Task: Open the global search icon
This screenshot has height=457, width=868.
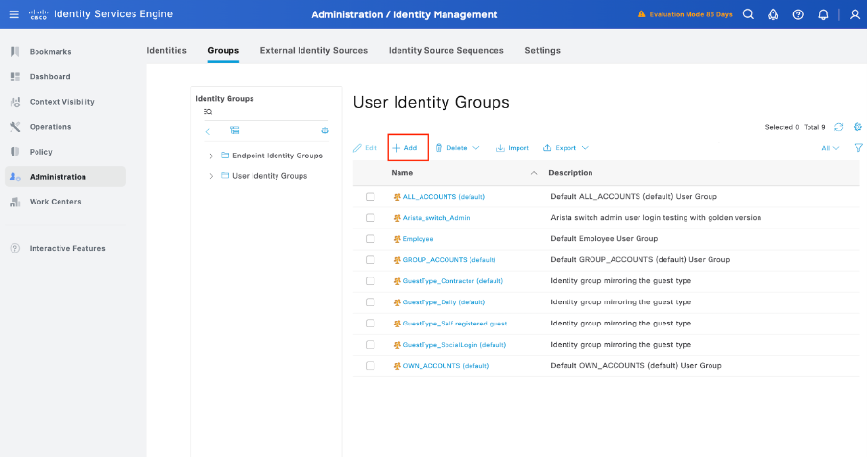Action: tap(748, 14)
